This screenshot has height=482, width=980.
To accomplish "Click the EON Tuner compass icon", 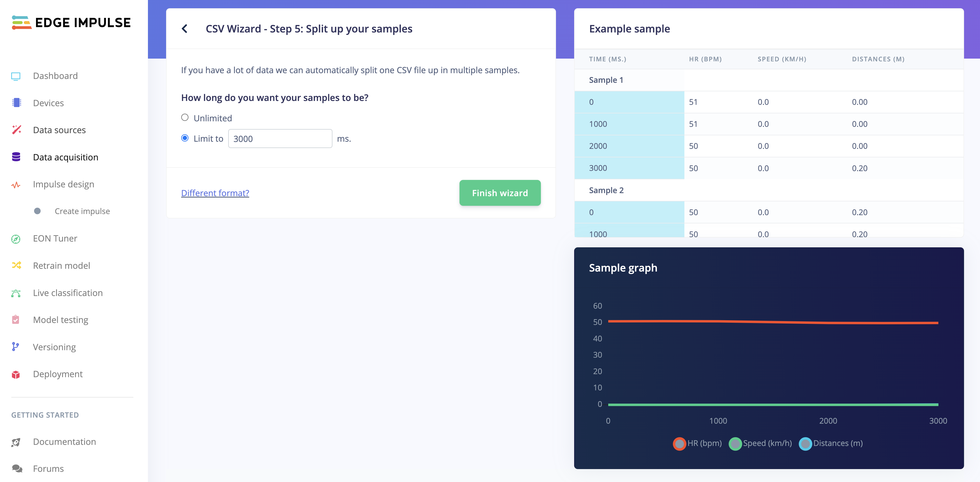I will tap(16, 239).
